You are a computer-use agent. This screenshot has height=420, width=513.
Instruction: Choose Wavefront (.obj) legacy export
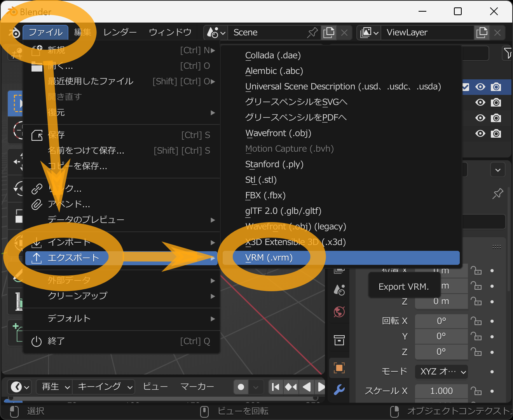(341, 226)
